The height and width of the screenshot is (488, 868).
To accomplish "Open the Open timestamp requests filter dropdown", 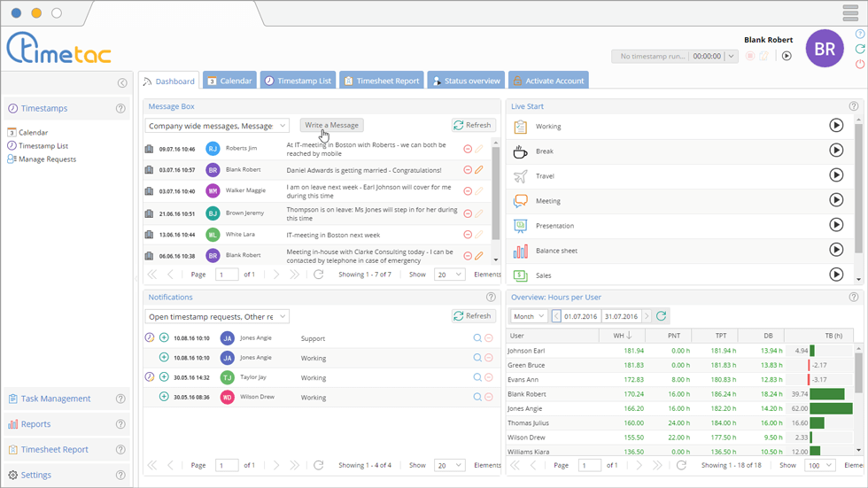I will [217, 316].
